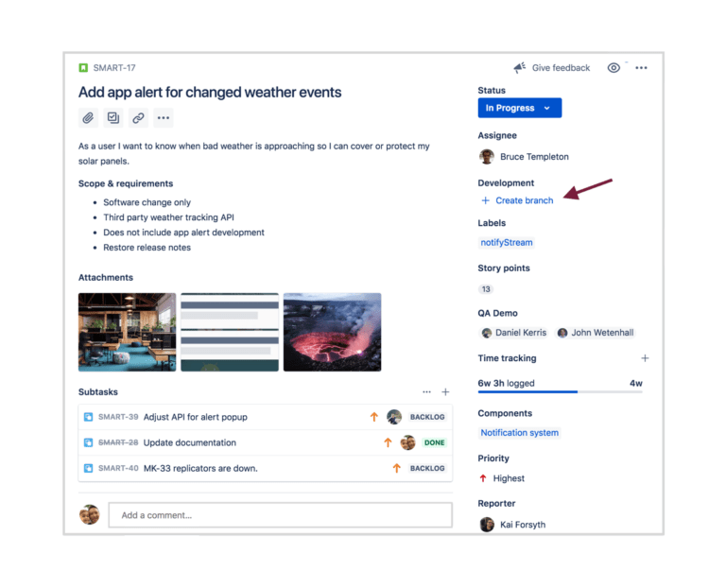Screen dimensions: 726x588
Task: Click the Third party weather tracking API bullet
Action: [x=168, y=217]
